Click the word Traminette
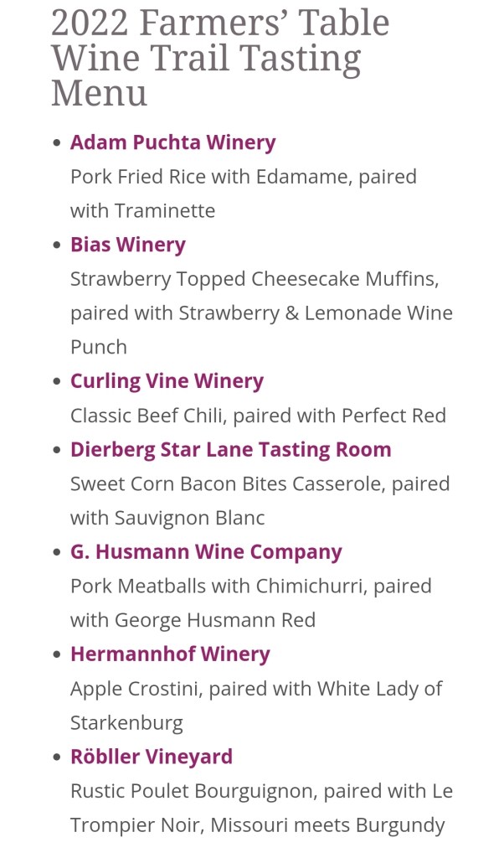The height and width of the screenshot is (858, 504). [165, 211]
